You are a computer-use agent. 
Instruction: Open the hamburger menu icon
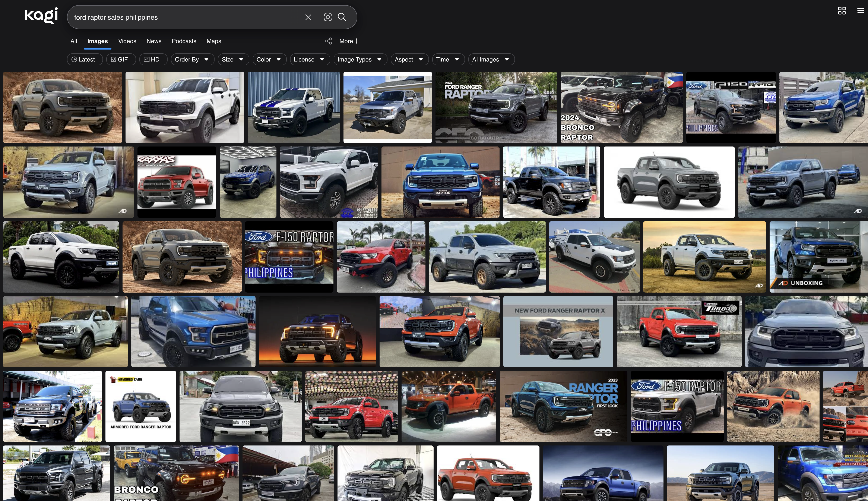(861, 11)
